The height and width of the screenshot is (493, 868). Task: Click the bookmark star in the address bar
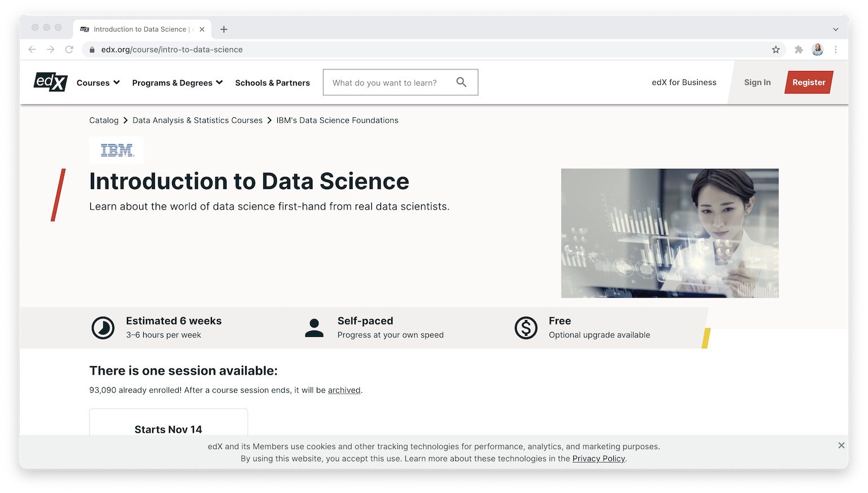(776, 50)
